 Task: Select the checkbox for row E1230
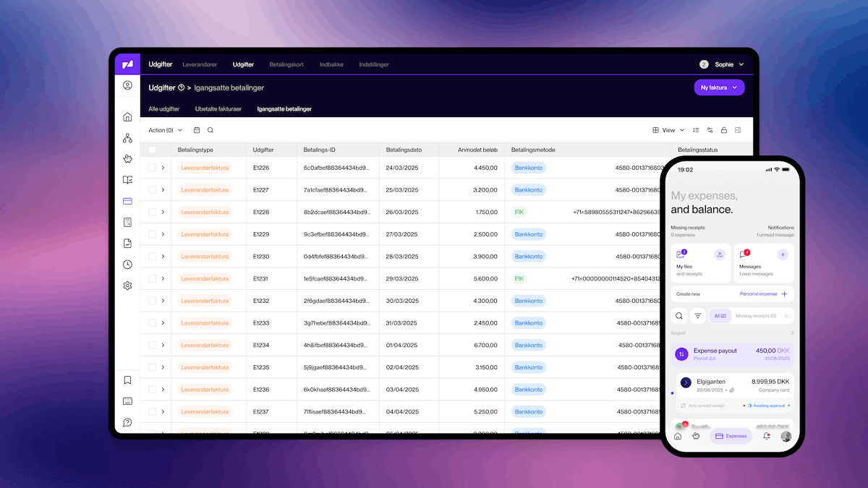point(152,257)
